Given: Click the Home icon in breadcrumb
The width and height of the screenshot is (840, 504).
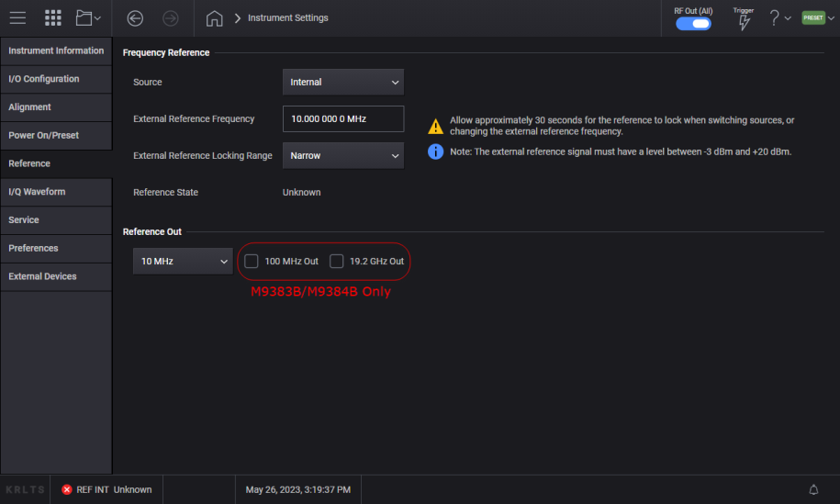Looking at the screenshot, I should (215, 18).
